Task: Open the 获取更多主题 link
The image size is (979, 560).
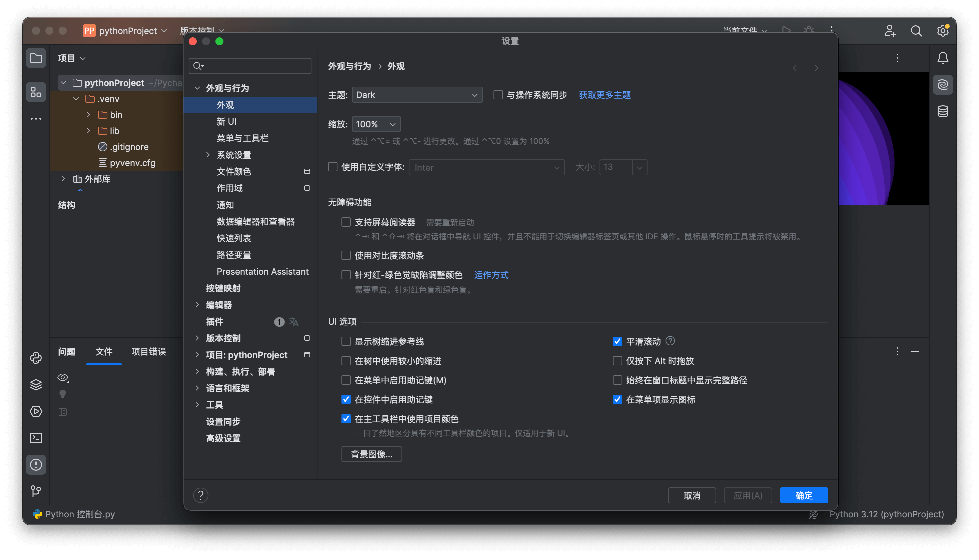Action: pos(604,95)
